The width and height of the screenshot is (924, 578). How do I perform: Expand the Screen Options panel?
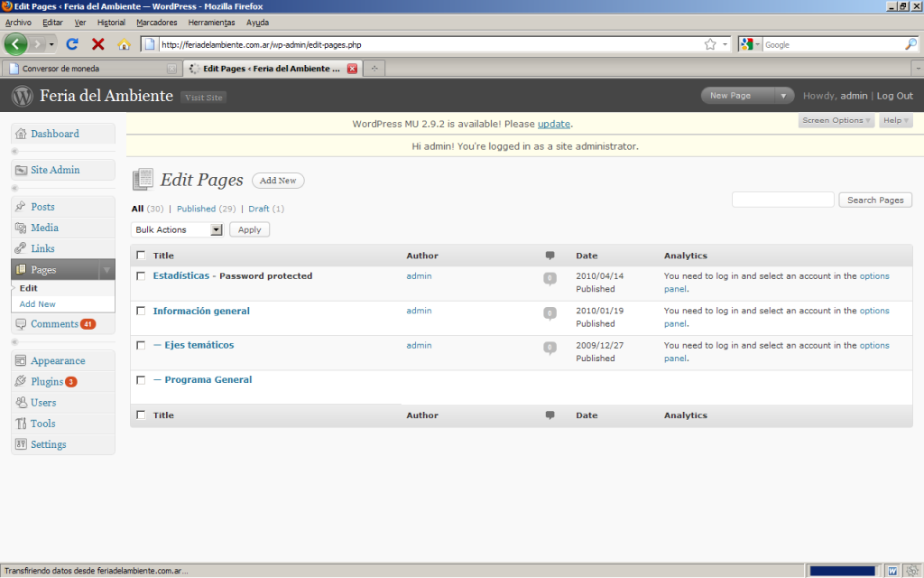click(836, 120)
